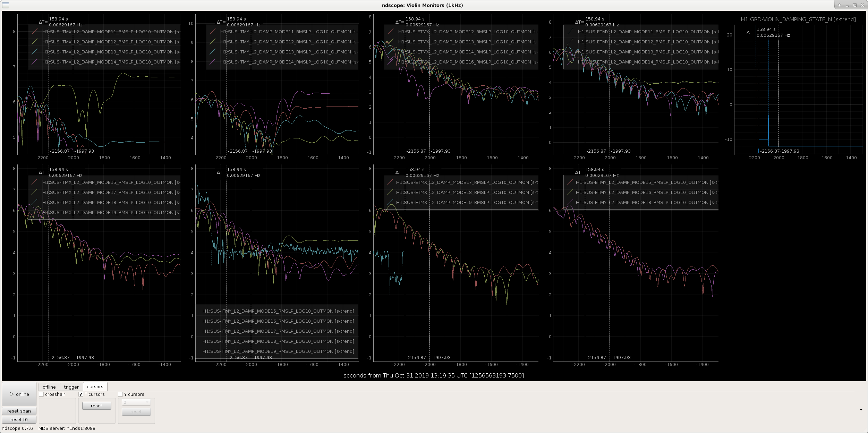
Task: Start online mode with the play button
Action: click(19, 394)
